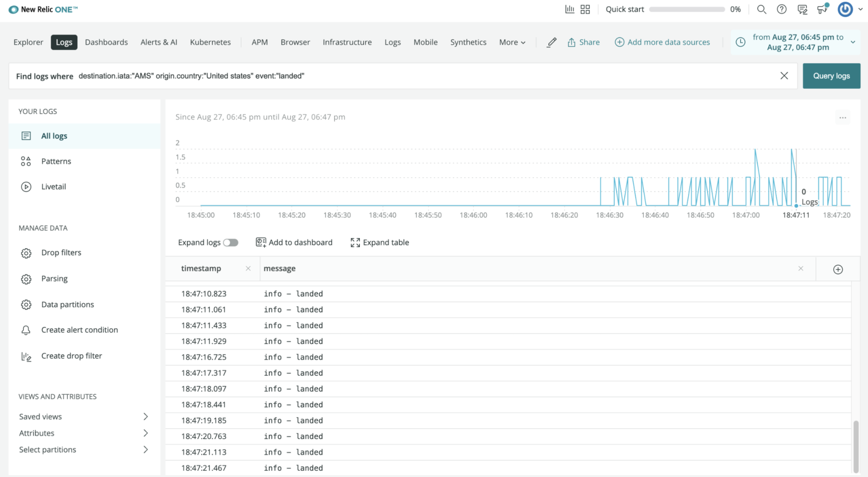Open Drop filters settings
Image resolution: width=868 pixels, height=477 pixels.
pyautogui.click(x=61, y=252)
